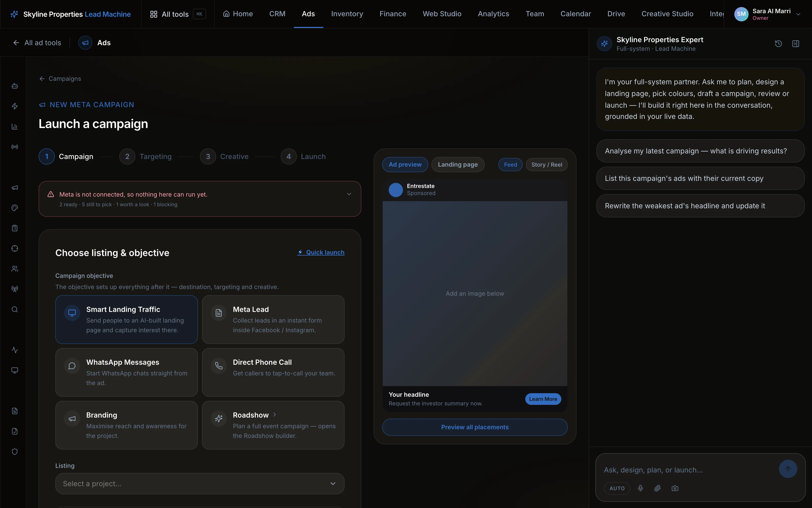Select the Meta Lead objective
Viewport: 812px width, 508px height.
click(273, 320)
